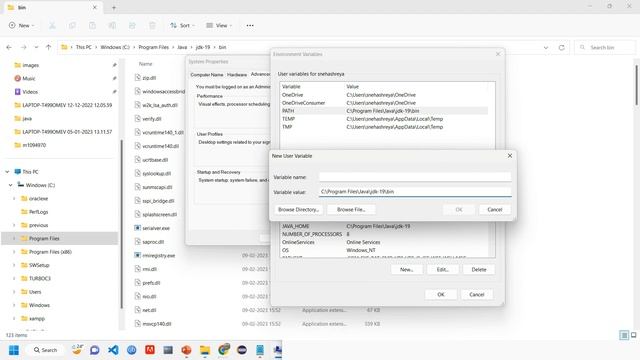Switch to large thumbnails view icon

click(634, 335)
